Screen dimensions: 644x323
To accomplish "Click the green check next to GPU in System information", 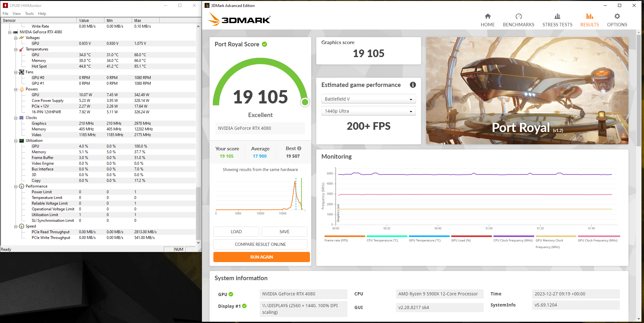I will [x=231, y=294].
